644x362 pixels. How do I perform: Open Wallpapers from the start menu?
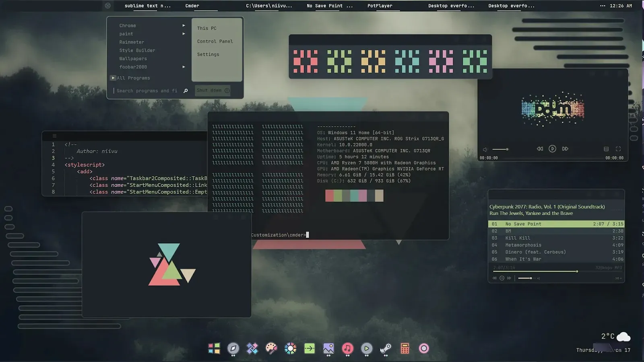pyautogui.click(x=133, y=59)
